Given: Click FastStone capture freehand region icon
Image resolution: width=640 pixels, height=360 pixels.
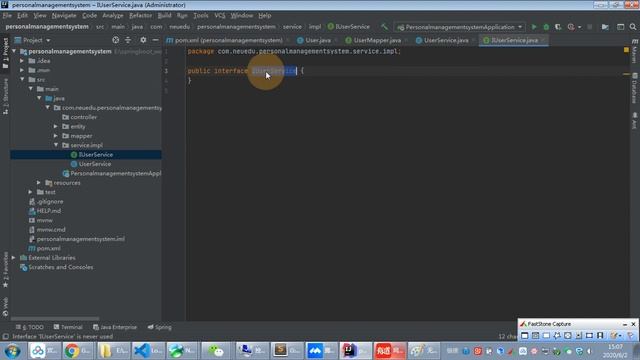Looking at the screenshot, I should pyautogui.click(x=557, y=336).
